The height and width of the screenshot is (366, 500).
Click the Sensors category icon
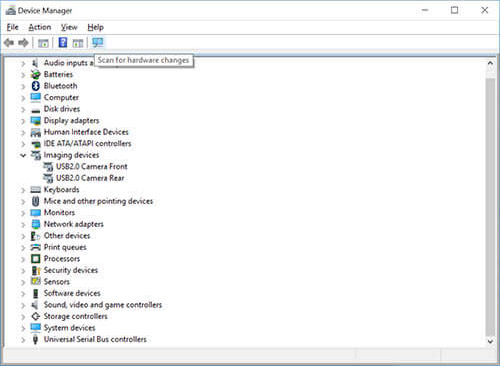(36, 281)
